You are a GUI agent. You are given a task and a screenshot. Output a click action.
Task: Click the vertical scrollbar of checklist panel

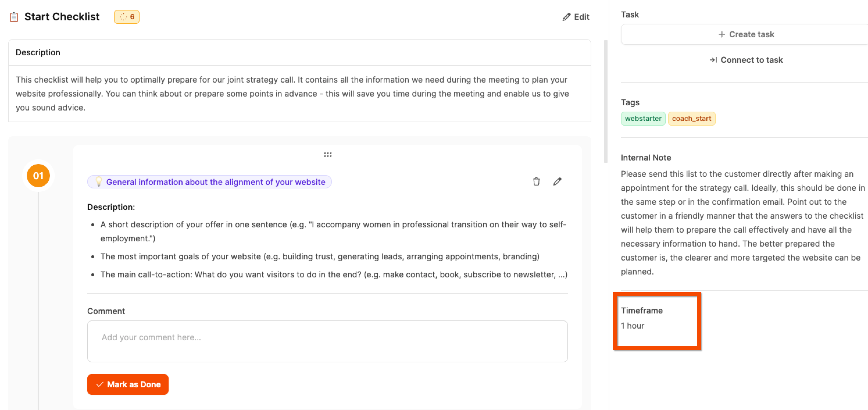[x=606, y=101]
